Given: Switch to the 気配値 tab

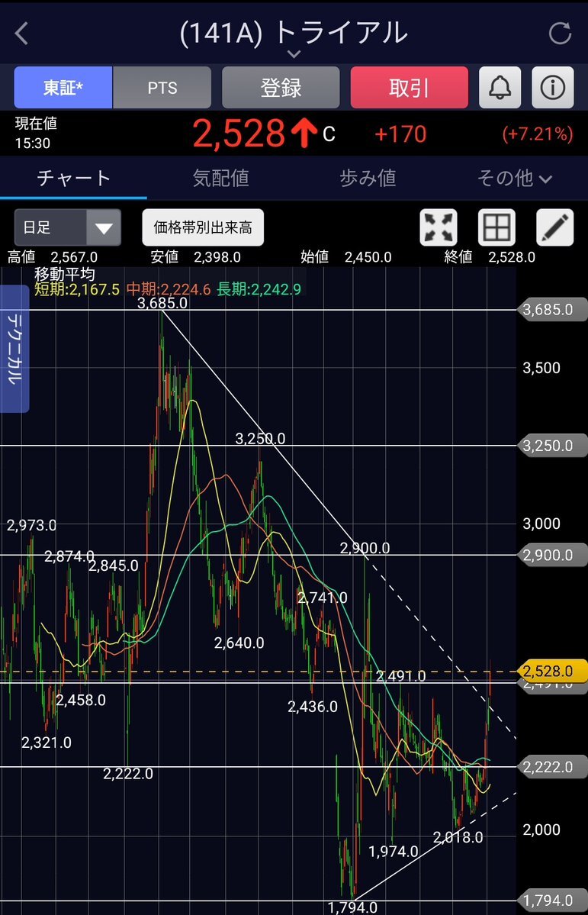Looking at the screenshot, I should click(x=220, y=178).
